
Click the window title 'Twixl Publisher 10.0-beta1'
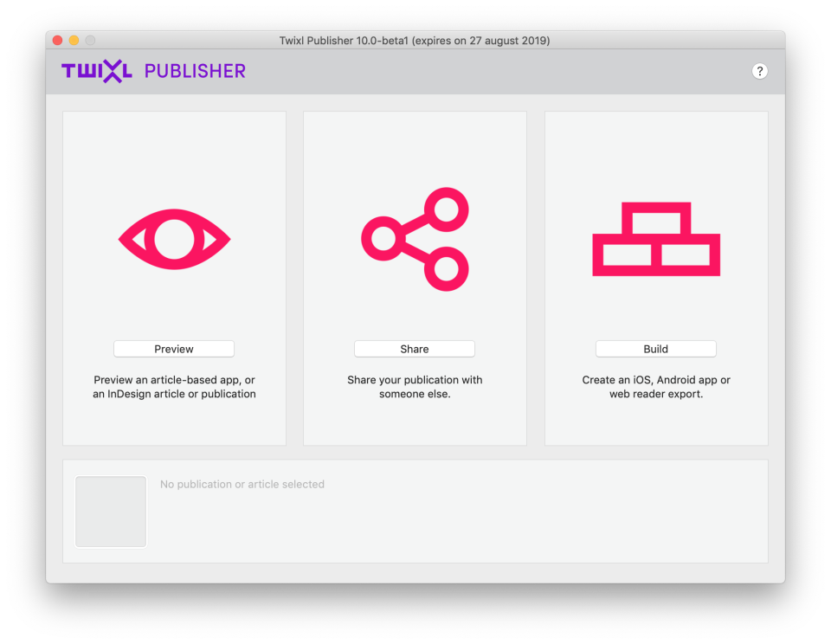coord(415,41)
